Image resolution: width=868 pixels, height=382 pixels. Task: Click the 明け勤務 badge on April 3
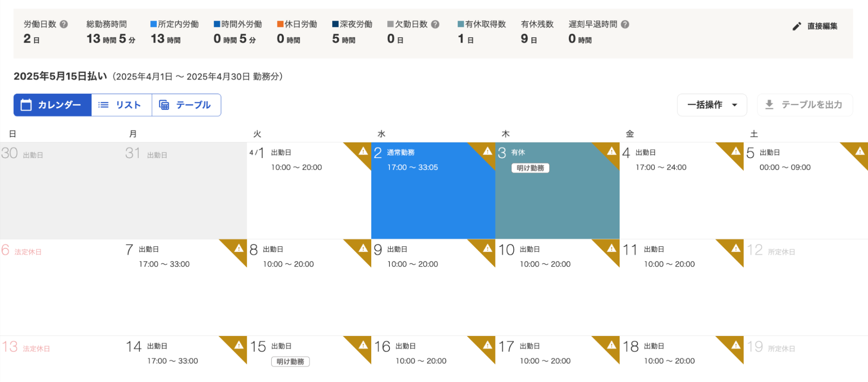[530, 168]
